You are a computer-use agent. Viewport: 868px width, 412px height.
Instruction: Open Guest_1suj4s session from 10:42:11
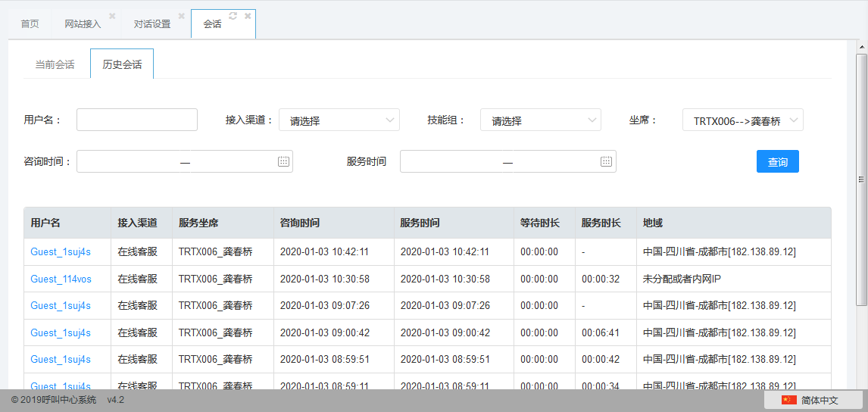[61, 251]
